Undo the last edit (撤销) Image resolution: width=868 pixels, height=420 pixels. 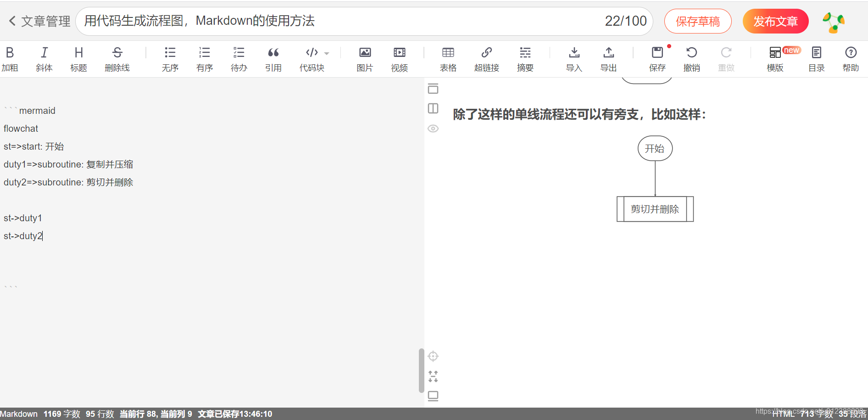(692, 59)
